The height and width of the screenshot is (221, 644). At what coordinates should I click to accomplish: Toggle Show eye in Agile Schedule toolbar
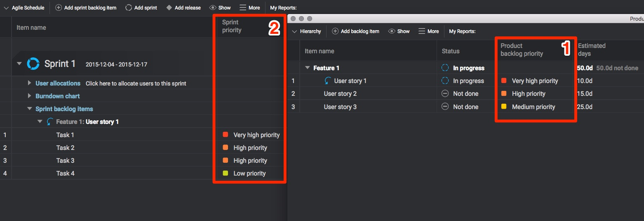coord(213,8)
